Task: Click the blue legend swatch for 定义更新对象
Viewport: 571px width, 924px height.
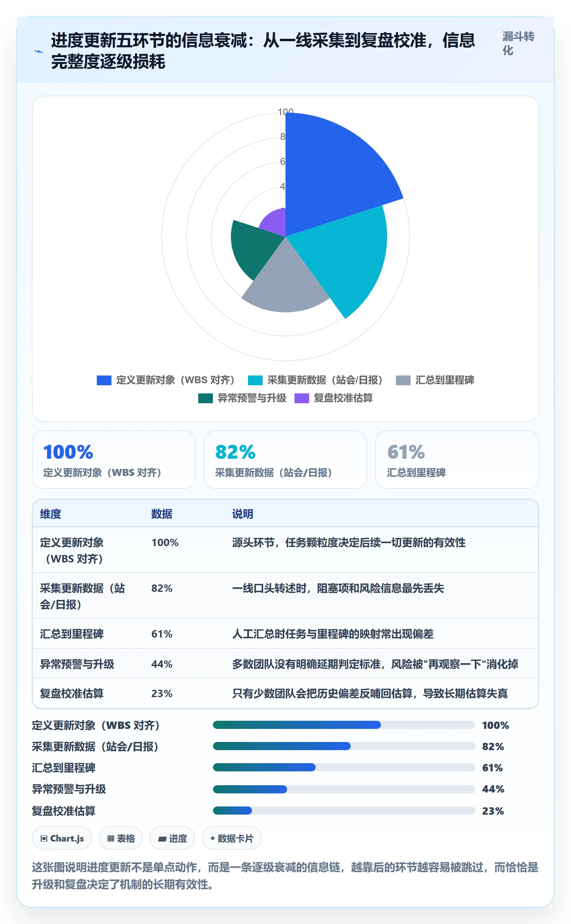Action: pyautogui.click(x=104, y=380)
